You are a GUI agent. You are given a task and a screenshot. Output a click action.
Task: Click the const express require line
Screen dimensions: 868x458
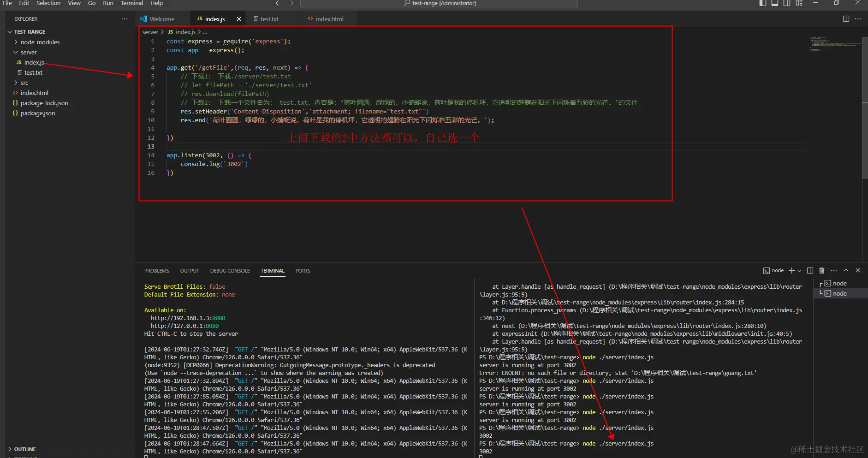228,42
